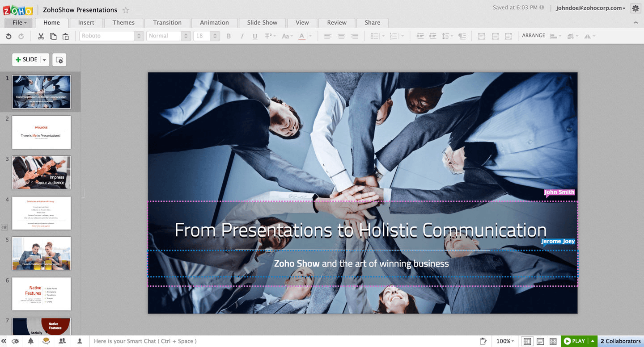Image resolution: width=644 pixels, height=347 pixels.
Task: Collapse the ribbon toolbar
Action: 636,23
